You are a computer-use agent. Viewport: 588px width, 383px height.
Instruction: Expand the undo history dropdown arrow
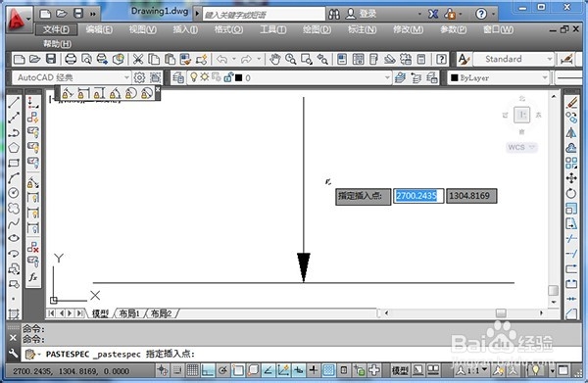click(x=234, y=59)
